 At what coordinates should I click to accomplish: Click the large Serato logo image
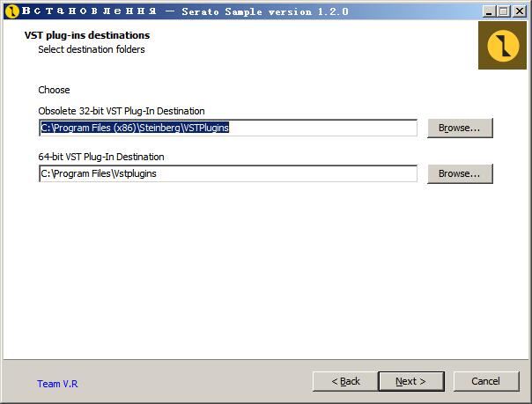click(x=502, y=46)
